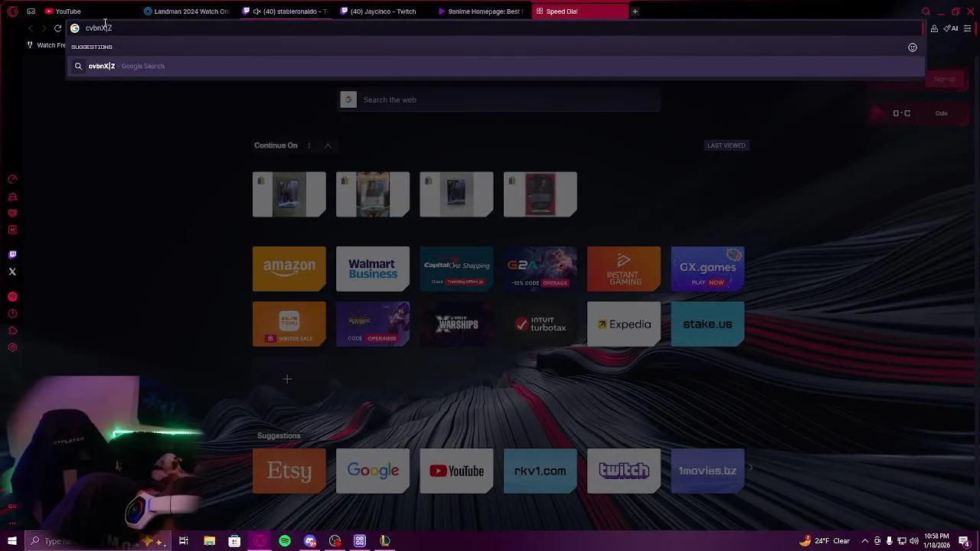The width and height of the screenshot is (980, 551).
Task: Open the Capital One Shopping tile
Action: coord(456,269)
